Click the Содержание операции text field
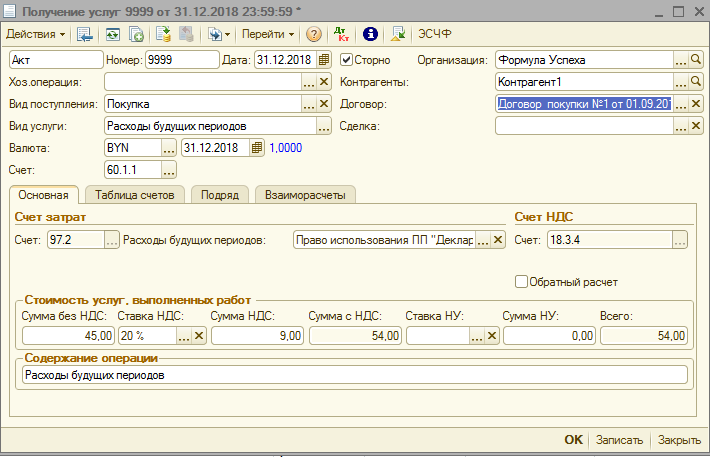 point(353,375)
